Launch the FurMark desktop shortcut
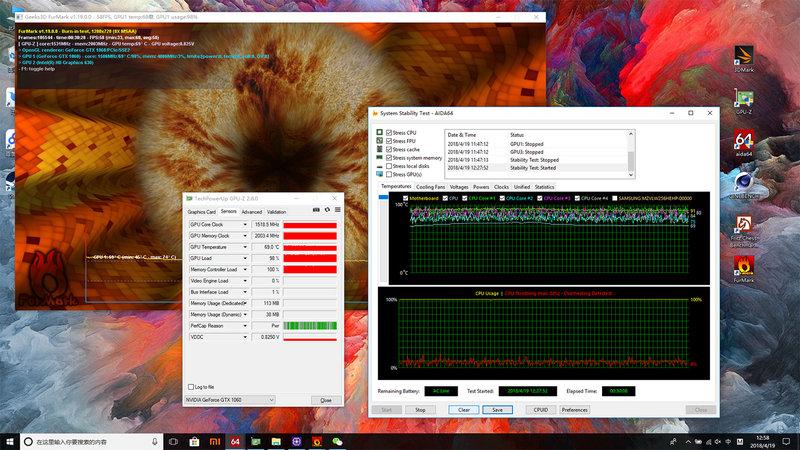This screenshot has height=450, width=800. click(743, 269)
